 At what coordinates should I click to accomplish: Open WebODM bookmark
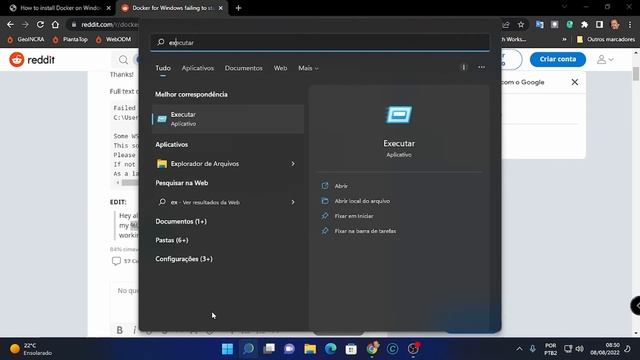tap(113, 40)
